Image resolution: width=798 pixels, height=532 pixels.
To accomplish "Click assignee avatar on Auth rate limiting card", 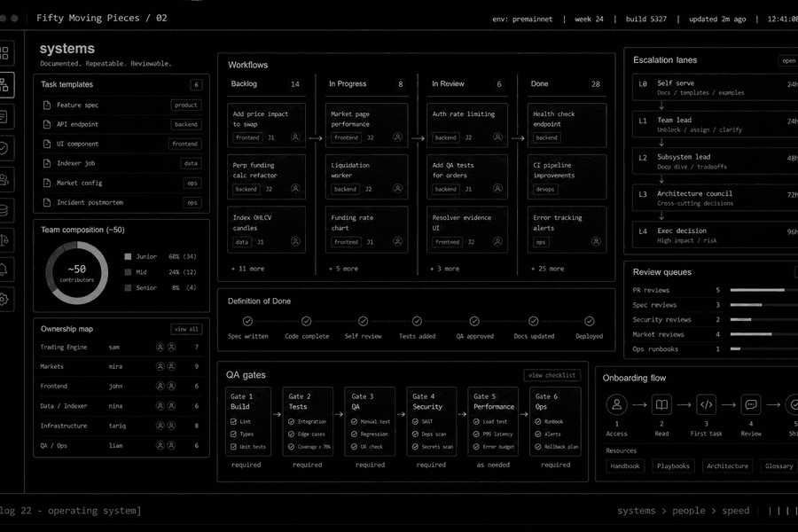I will 497,137.
